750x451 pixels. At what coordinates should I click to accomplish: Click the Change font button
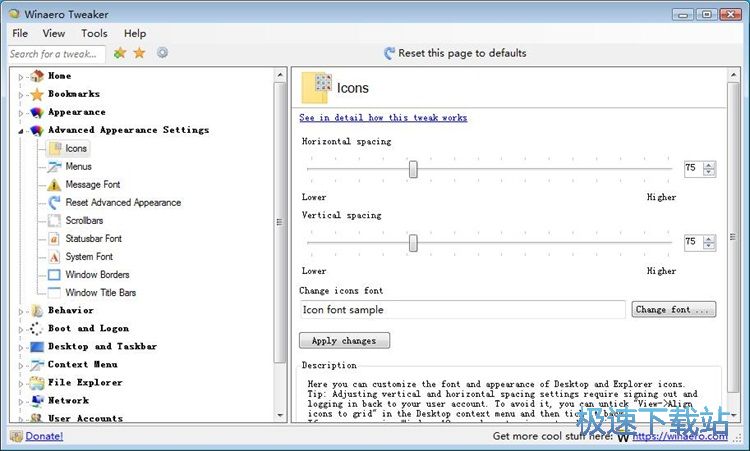[x=673, y=309]
